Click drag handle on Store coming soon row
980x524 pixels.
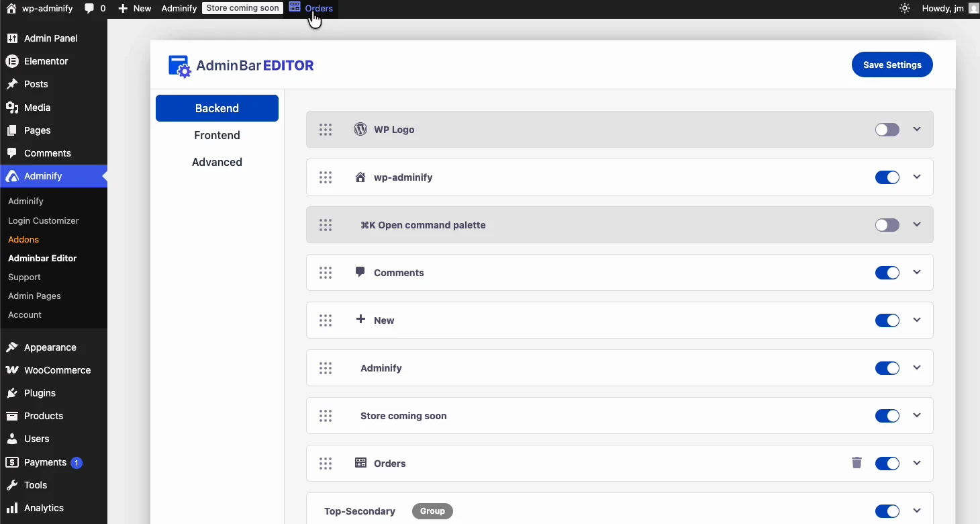[x=326, y=416]
